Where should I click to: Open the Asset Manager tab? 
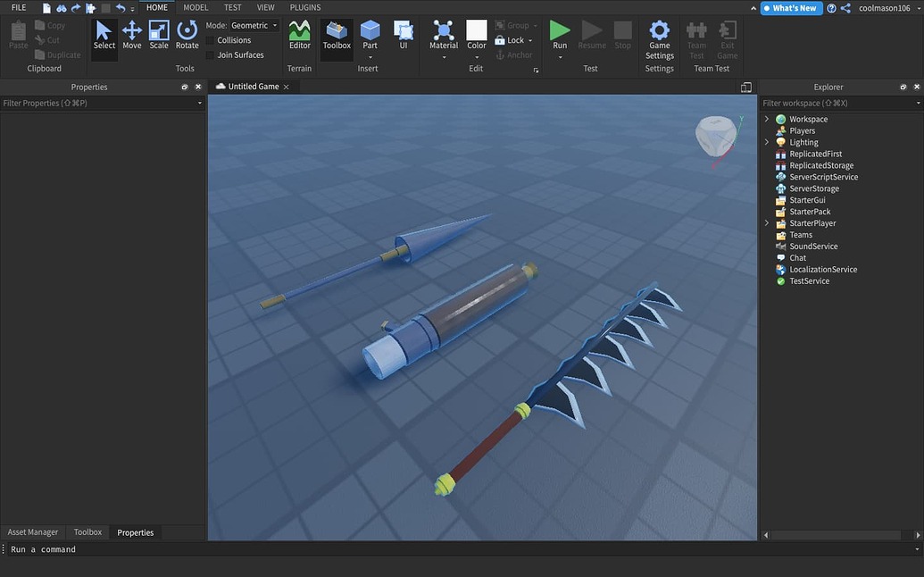click(32, 531)
